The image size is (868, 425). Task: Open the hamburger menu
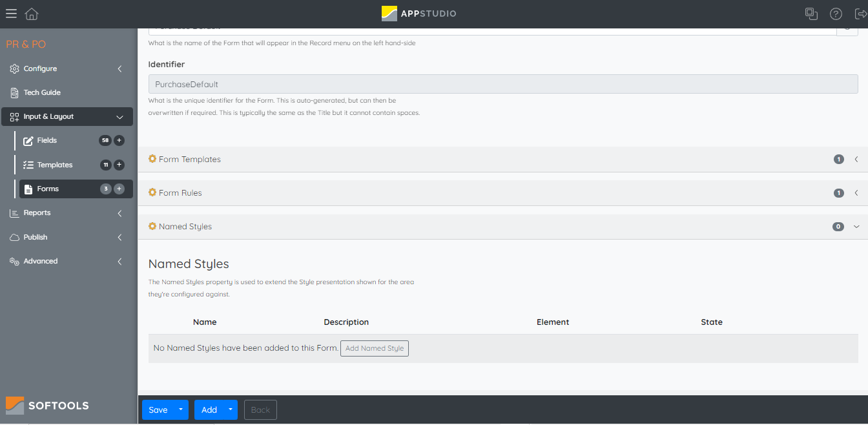click(x=11, y=14)
